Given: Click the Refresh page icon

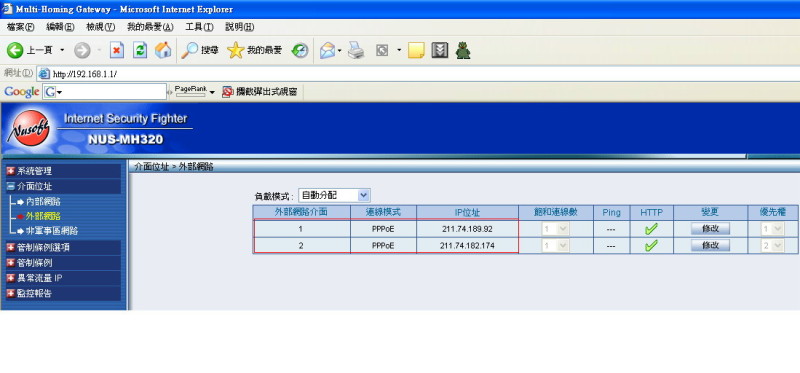Looking at the screenshot, I should tap(140, 50).
